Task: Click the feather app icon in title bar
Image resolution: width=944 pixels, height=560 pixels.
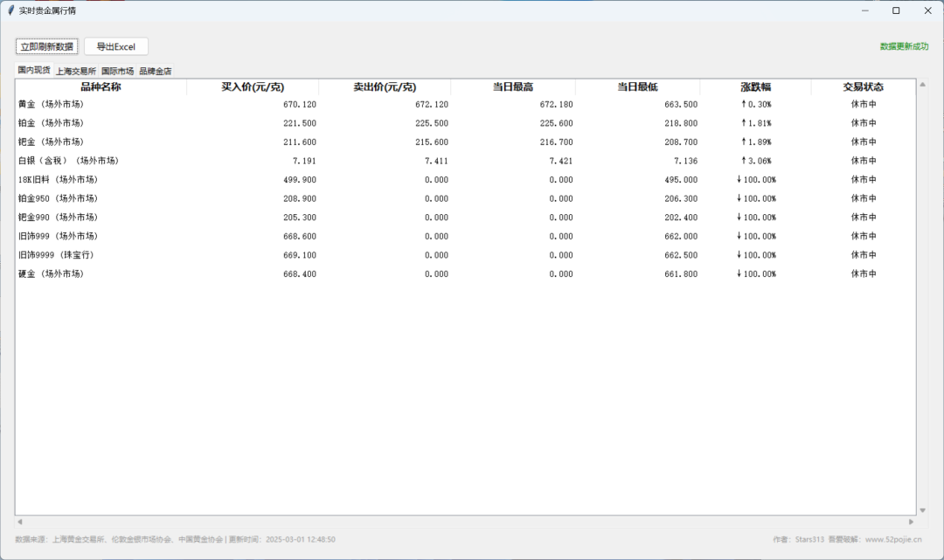Action: [x=10, y=10]
